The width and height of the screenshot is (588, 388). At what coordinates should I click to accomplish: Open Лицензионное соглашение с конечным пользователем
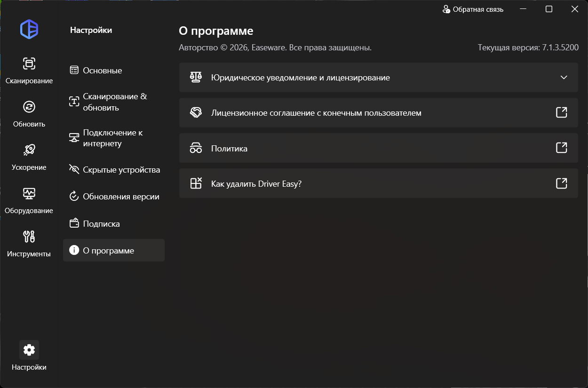378,112
